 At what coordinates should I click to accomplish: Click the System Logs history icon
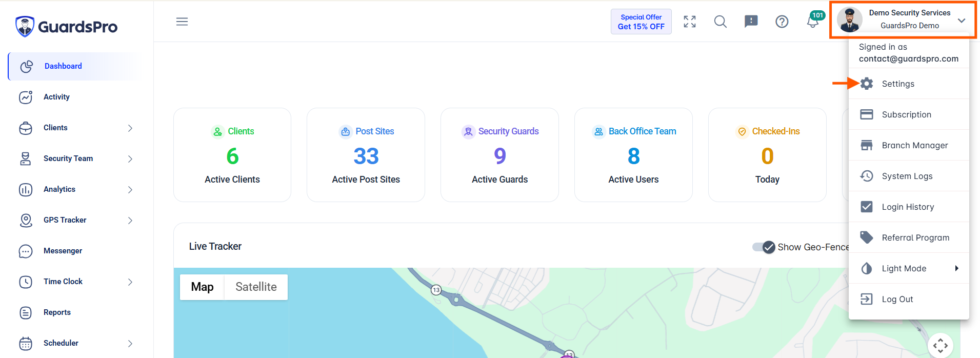pyautogui.click(x=867, y=176)
